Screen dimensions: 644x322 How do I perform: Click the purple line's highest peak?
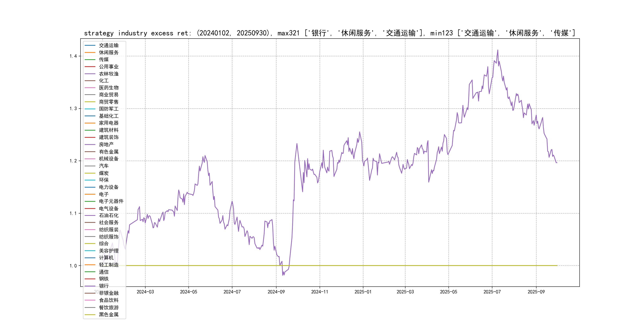click(498, 50)
